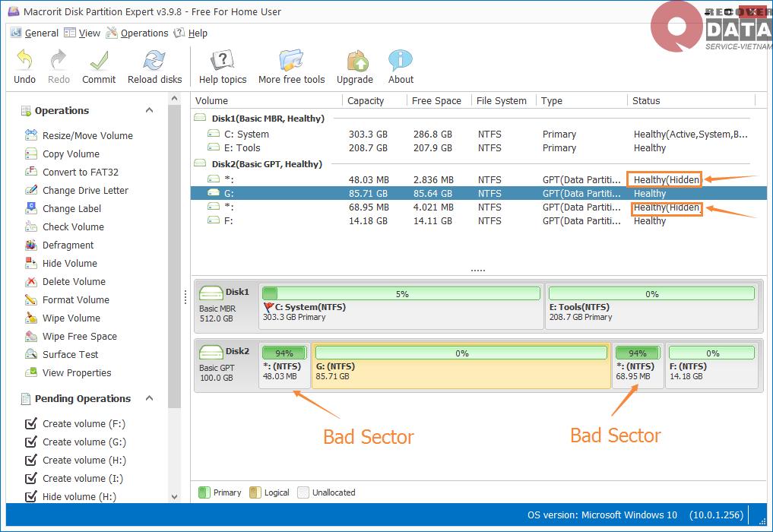Image resolution: width=773 pixels, height=532 pixels.
Task: Click F: (NTFS) 14.18 GB partition block
Action: tap(711, 366)
